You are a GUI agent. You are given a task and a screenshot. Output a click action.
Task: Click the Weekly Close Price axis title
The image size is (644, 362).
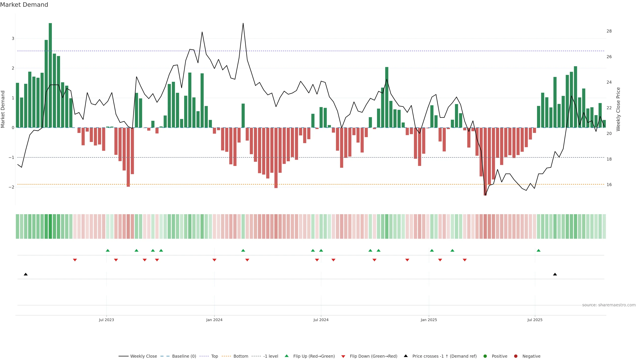tap(618, 109)
